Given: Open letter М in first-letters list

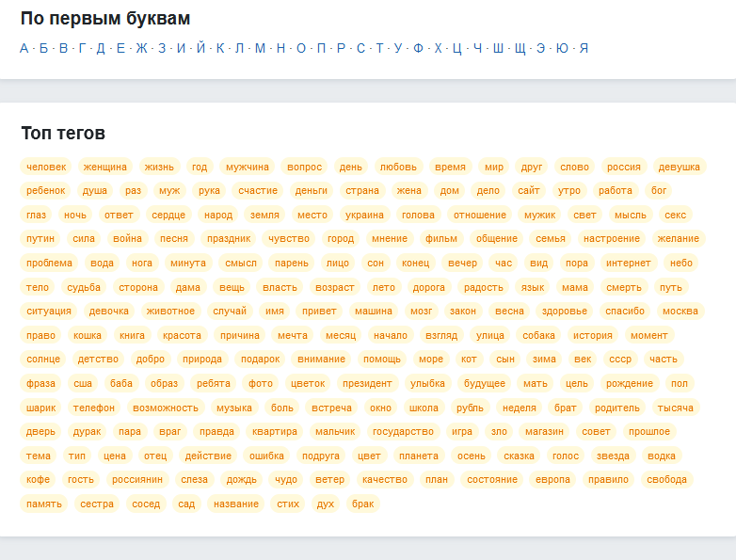Looking at the screenshot, I should 260,48.
